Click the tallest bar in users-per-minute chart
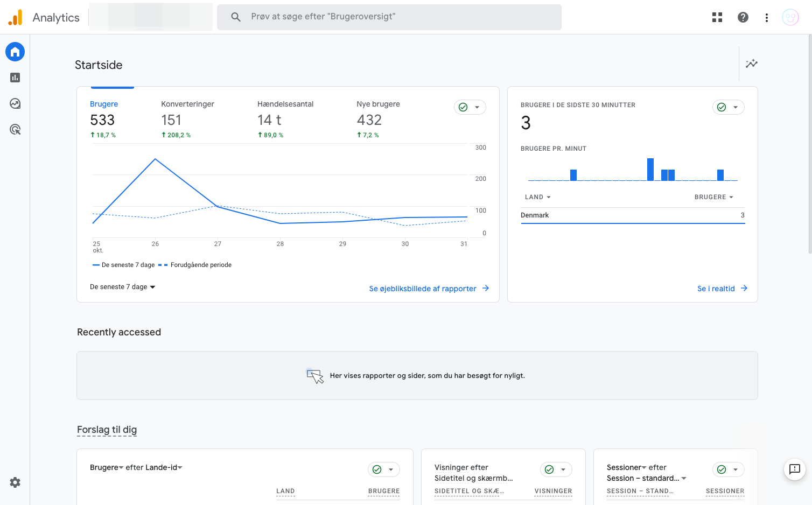The height and width of the screenshot is (505, 812). [x=650, y=170]
